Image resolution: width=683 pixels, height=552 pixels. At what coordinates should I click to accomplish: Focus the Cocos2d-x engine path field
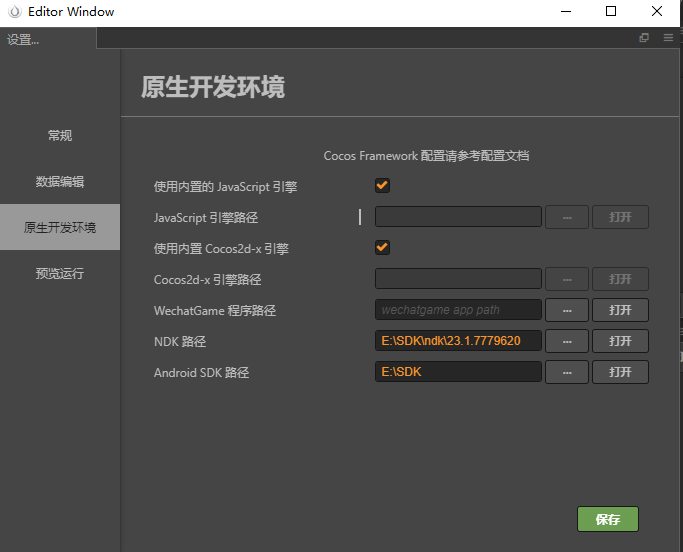coord(458,279)
